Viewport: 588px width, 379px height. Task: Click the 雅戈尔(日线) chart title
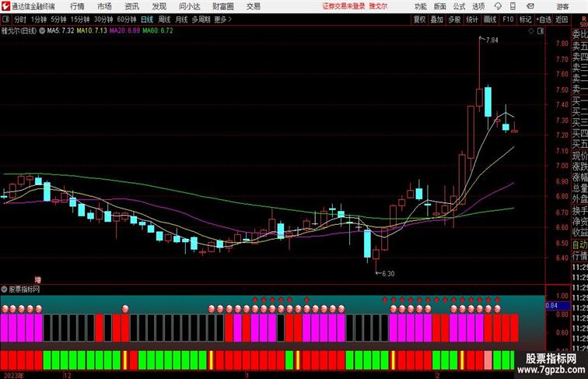click(x=19, y=31)
